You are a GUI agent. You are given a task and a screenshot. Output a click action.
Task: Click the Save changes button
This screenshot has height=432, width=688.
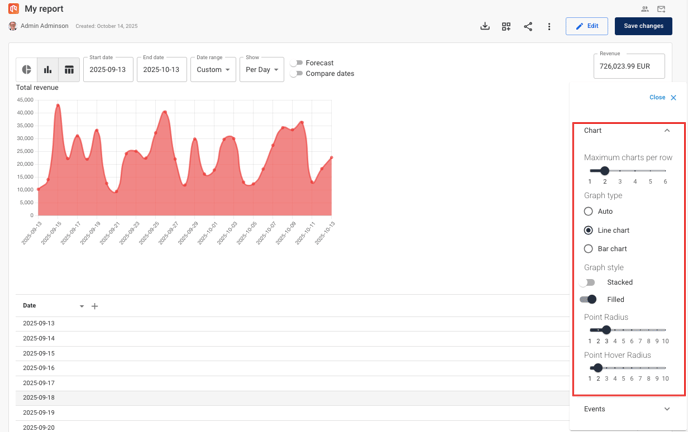(643, 26)
